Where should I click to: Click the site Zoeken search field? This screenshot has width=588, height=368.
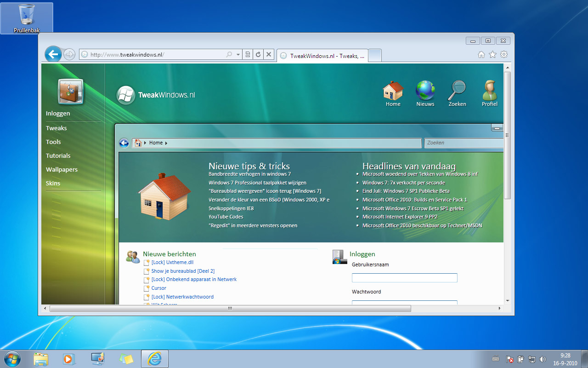point(464,143)
